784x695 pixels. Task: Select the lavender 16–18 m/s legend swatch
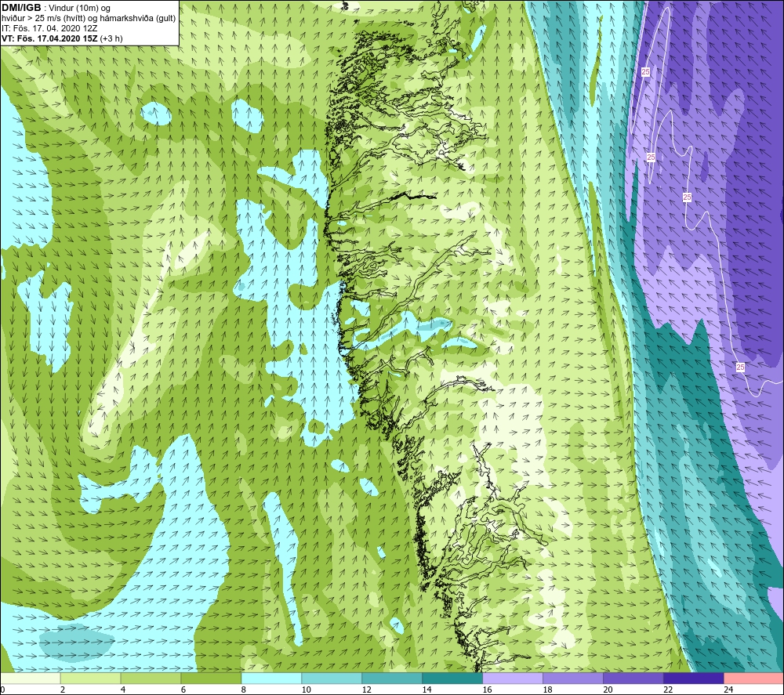pos(513,678)
